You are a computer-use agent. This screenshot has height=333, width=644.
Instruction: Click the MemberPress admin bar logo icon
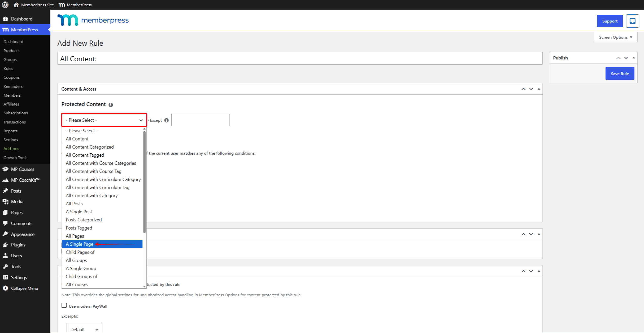[62, 5]
